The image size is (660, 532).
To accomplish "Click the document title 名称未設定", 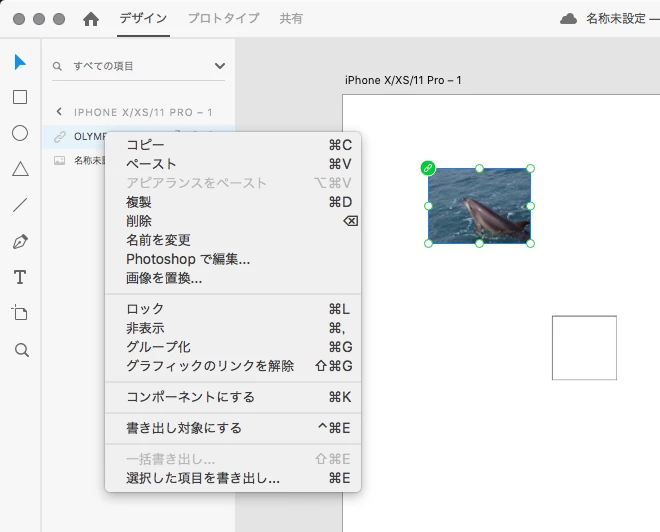I will click(x=615, y=19).
